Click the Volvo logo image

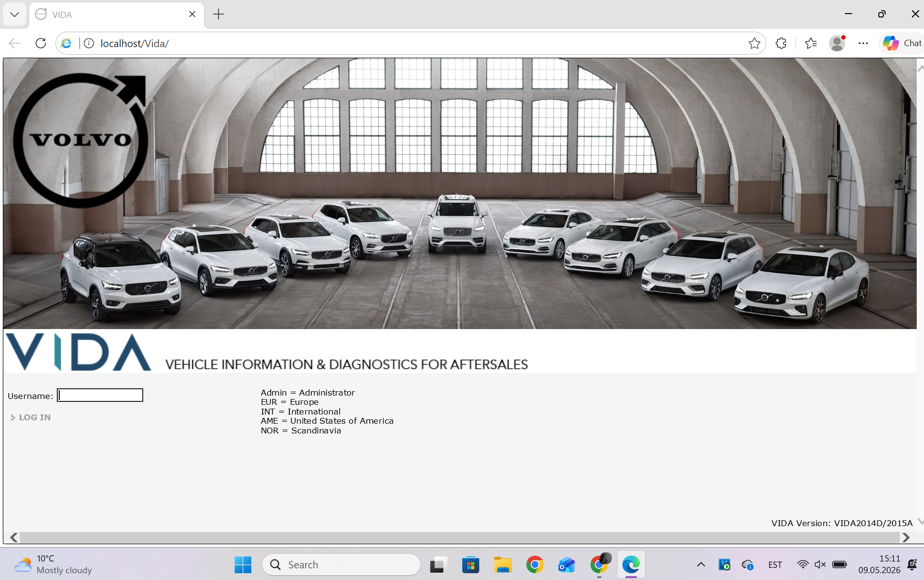click(80, 140)
